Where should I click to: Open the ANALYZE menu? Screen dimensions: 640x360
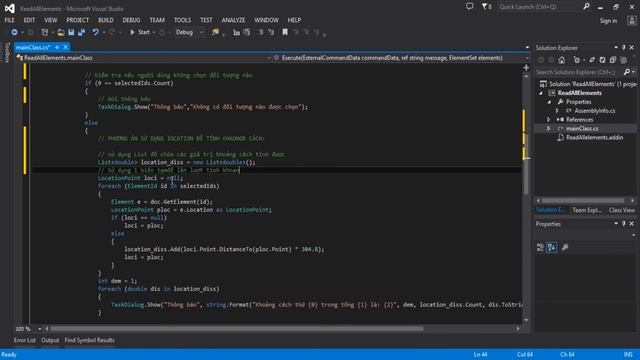coord(233,20)
